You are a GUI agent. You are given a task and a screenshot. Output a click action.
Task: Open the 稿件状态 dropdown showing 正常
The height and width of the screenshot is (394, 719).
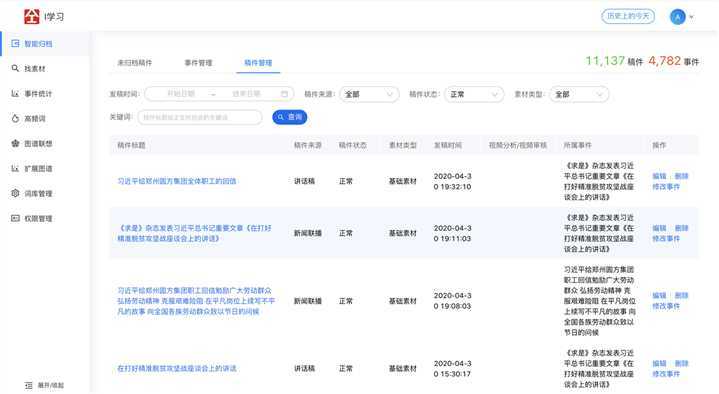[474, 94]
